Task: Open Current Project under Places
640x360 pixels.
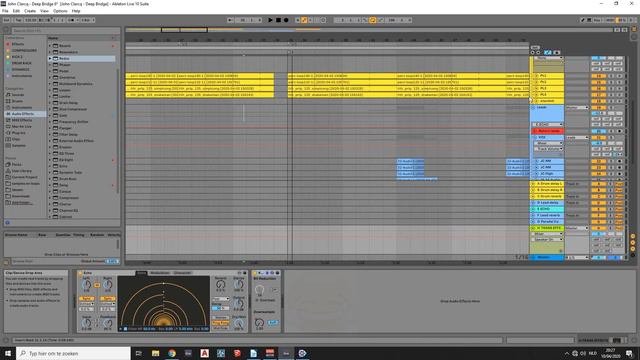Action: click(24, 177)
